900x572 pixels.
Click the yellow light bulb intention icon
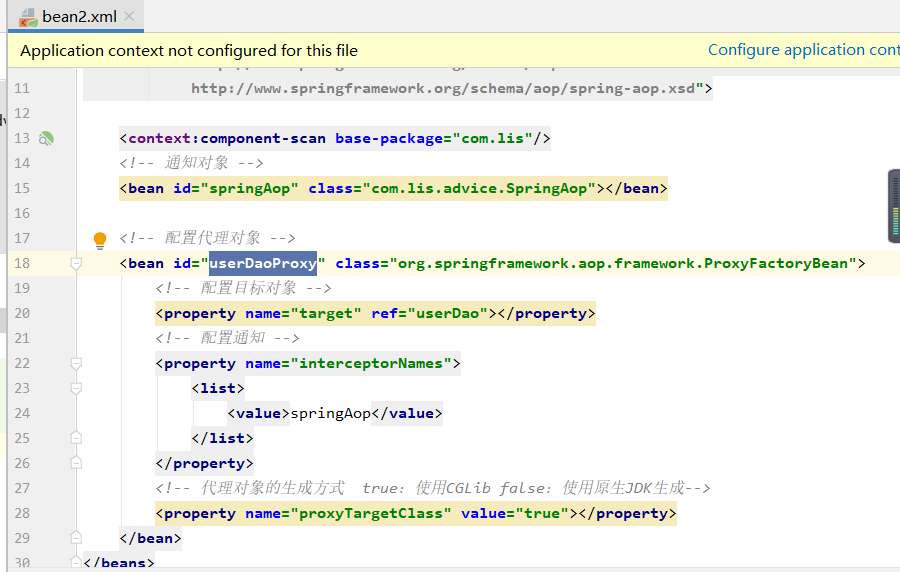[100, 240]
